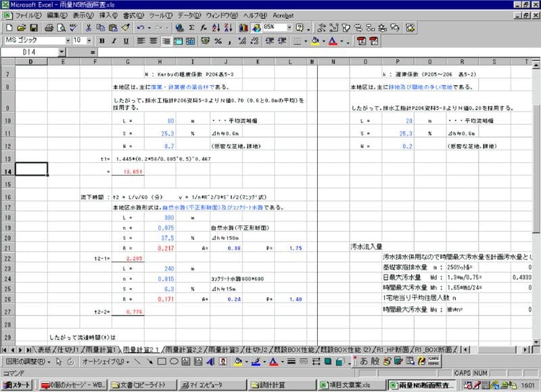Screen dimensions: 541x392
Task: Launch the Chart Wizard icon
Action: (x=243, y=28)
